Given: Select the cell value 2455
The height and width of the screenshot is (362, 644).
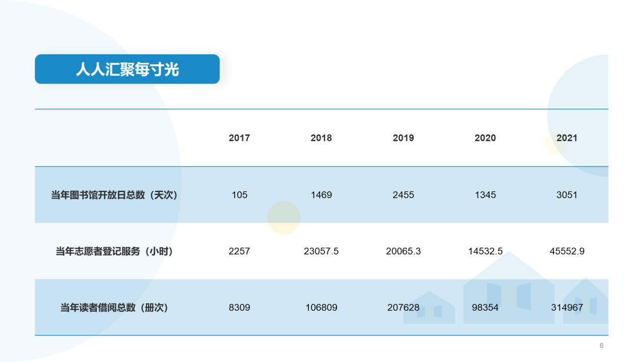Looking at the screenshot, I should click(x=404, y=195).
